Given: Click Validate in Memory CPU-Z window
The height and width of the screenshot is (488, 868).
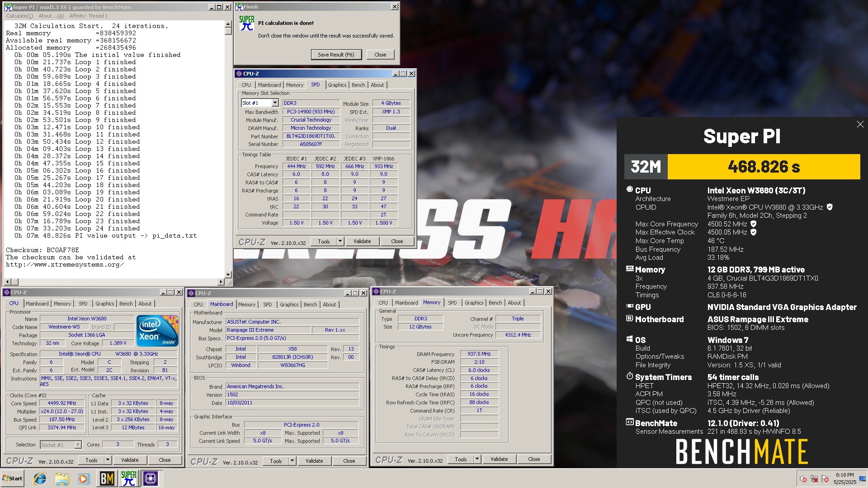Looking at the screenshot, I should tap(499, 459).
